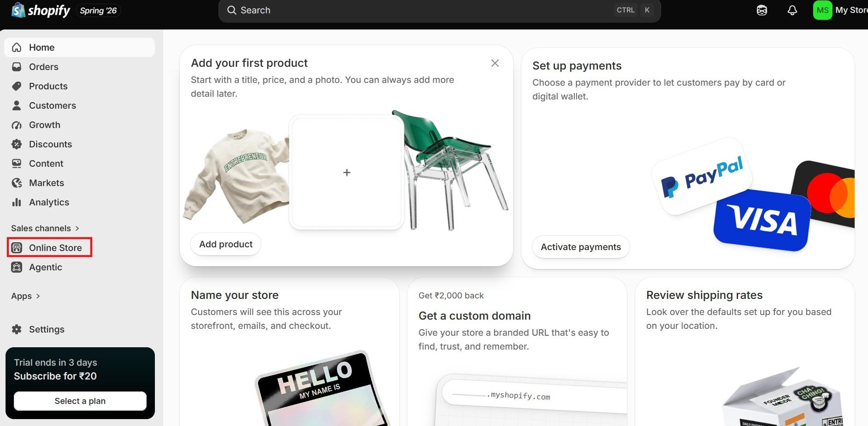The image size is (868, 426).
Task: Click the Settings gear icon
Action: point(17,329)
